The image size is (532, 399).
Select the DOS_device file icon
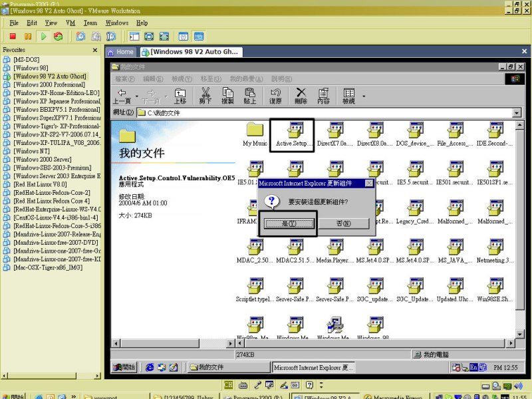pos(415,134)
